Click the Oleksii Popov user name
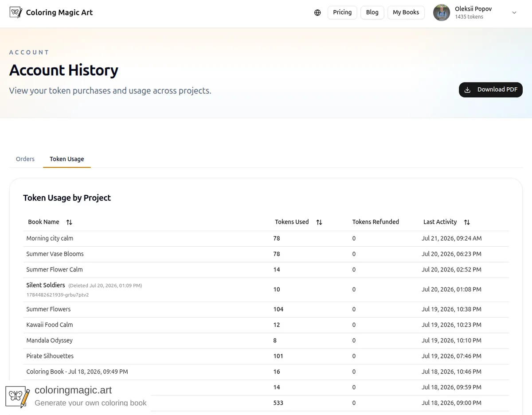 pos(473,9)
